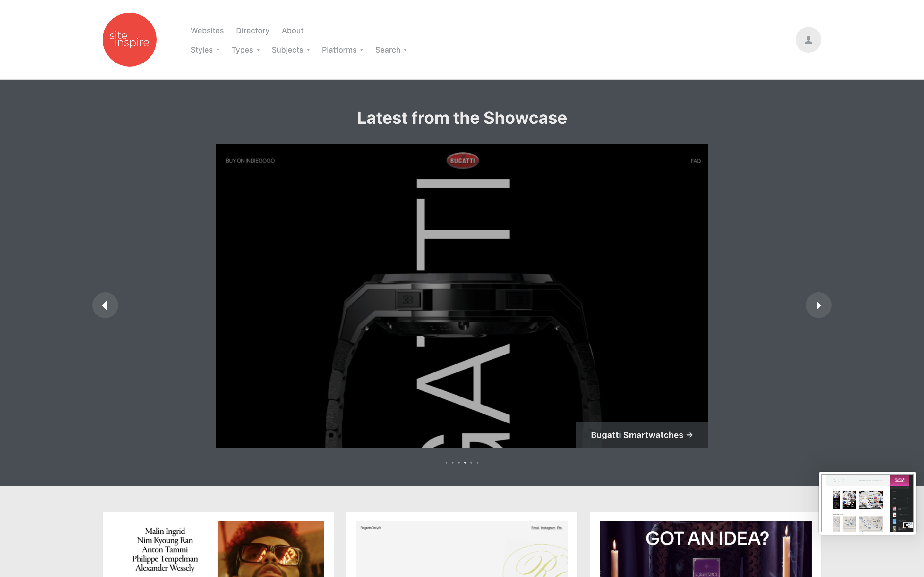
Task: Visit the About page link
Action: (x=293, y=30)
